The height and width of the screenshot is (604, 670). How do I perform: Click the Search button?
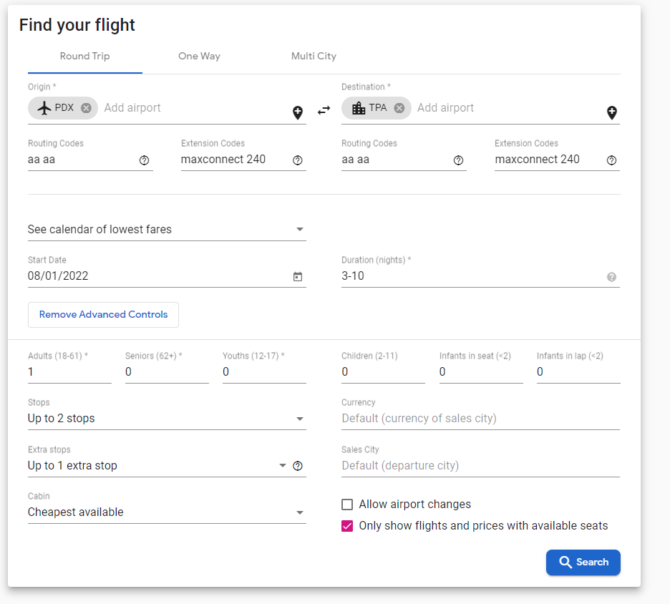[x=583, y=562]
